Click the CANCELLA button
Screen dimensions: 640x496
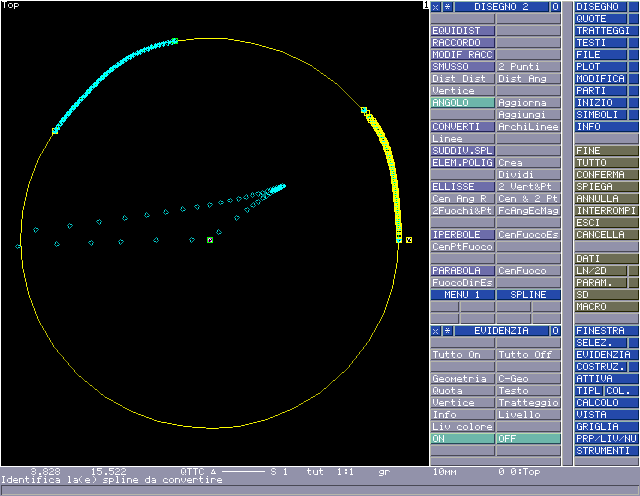[x=607, y=235]
